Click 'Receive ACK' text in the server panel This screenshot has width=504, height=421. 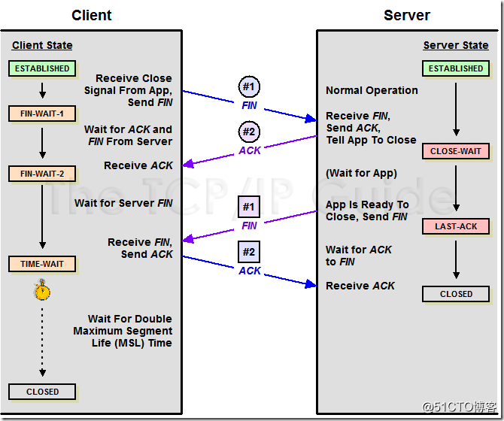click(x=360, y=286)
